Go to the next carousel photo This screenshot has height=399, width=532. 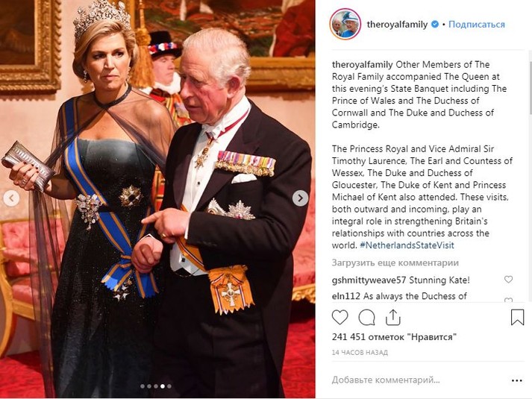coord(300,198)
